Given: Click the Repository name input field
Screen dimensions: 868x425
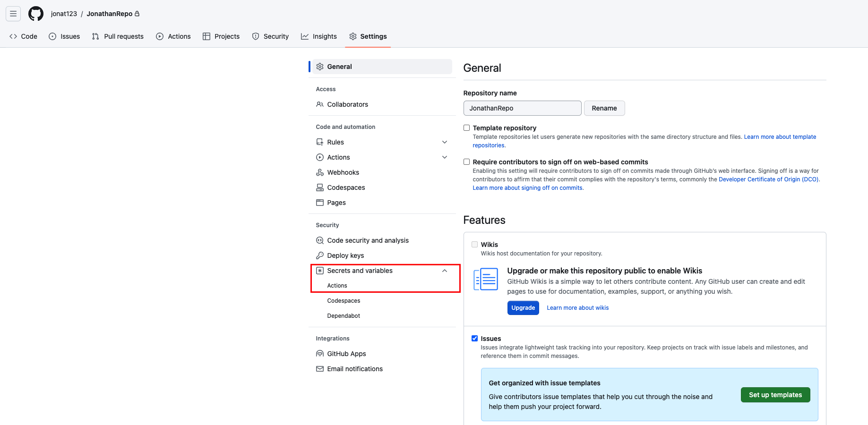Looking at the screenshot, I should (x=522, y=108).
